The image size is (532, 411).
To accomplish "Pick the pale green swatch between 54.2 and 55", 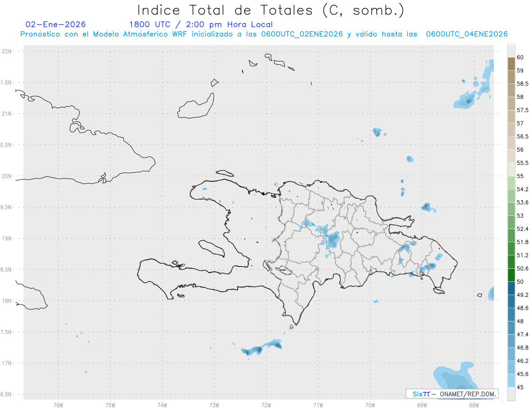I will pos(511,183).
